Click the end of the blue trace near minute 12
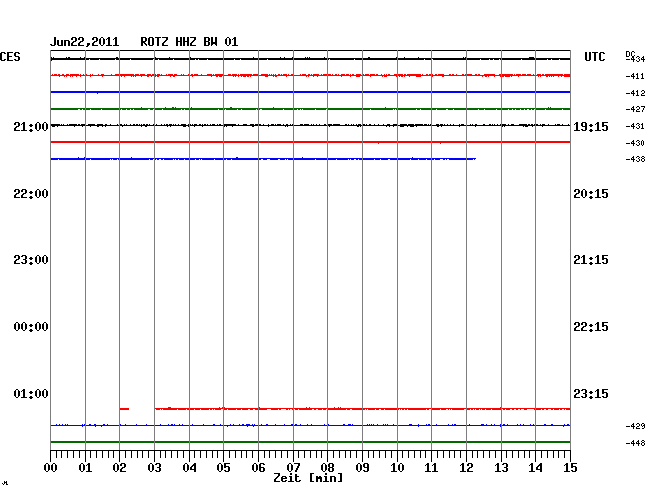Viewport: 650px width, 494px height. tap(474, 159)
